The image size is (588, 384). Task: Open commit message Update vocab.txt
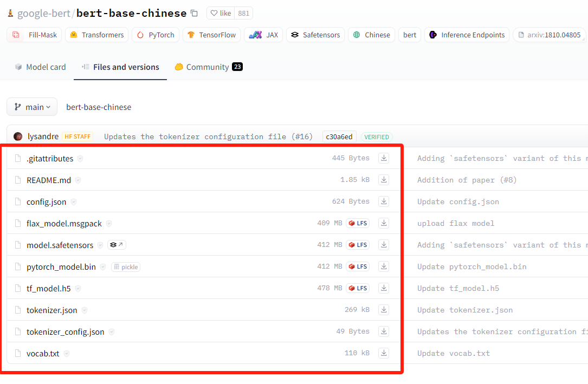pyautogui.click(x=454, y=354)
